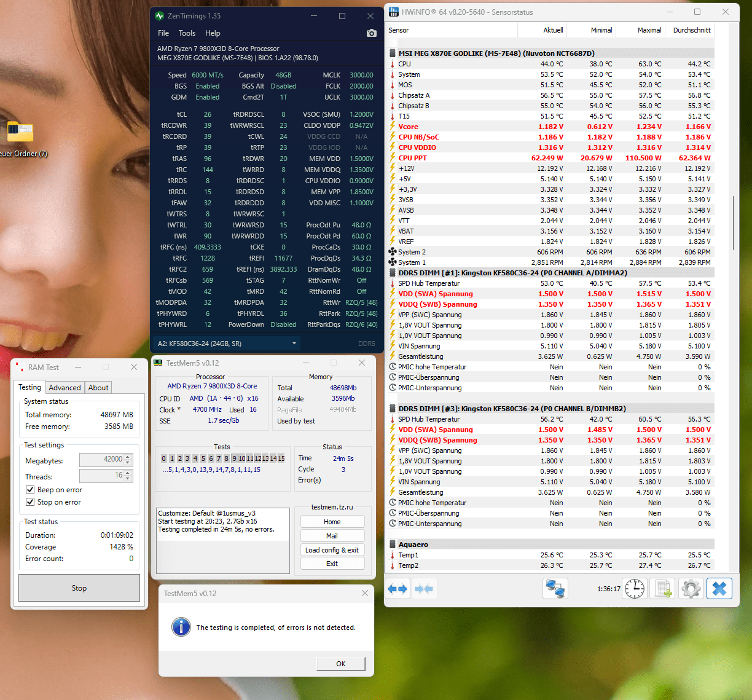The height and width of the screenshot is (700, 752).
Task: Click the Threads down stepper arrow
Action: point(128,478)
